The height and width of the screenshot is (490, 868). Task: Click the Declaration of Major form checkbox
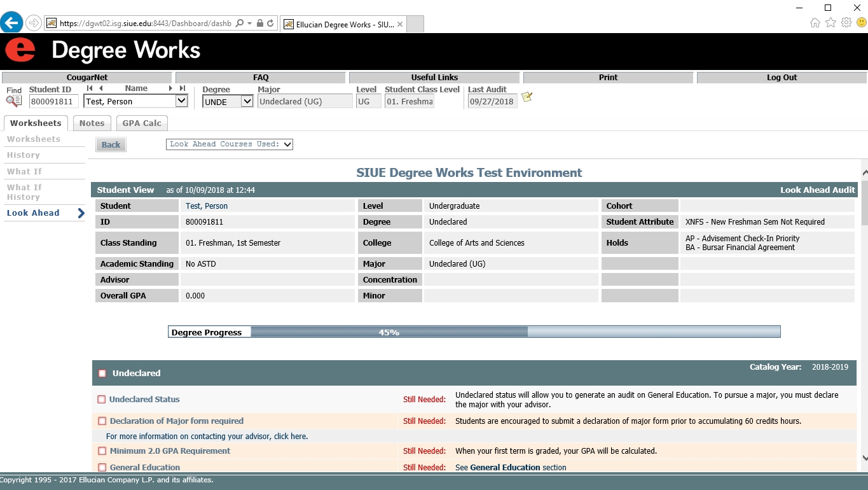coord(102,421)
